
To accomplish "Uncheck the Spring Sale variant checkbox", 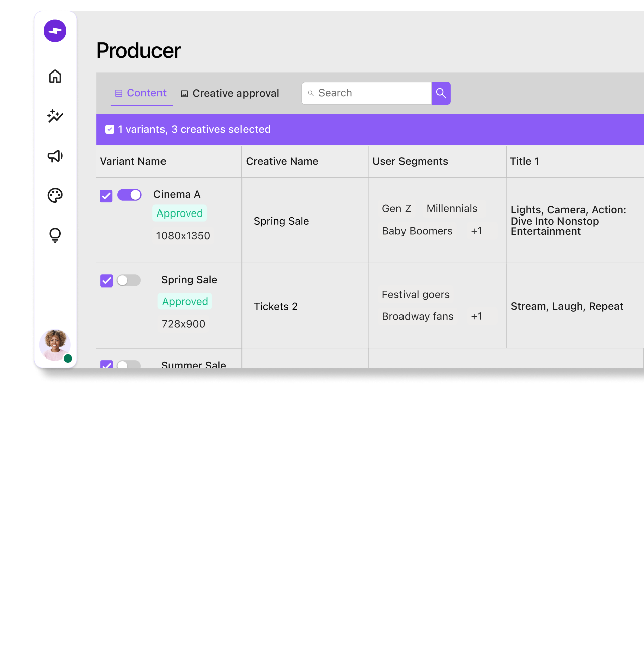I will coord(107,281).
